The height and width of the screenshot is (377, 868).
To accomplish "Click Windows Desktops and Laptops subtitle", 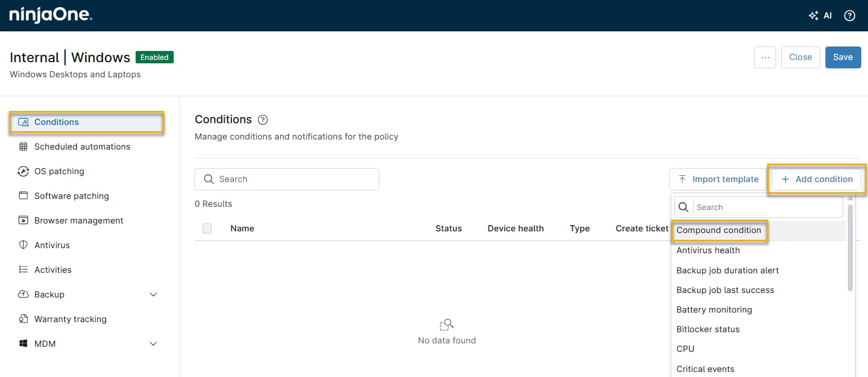I will click(x=75, y=74).
